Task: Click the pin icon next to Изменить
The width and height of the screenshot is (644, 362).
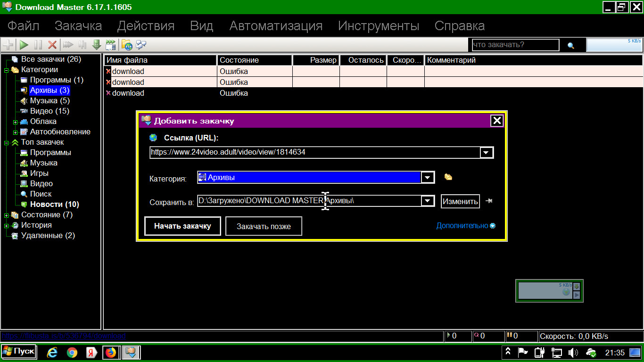Action: pyautogui.click(x=489, y=201)
